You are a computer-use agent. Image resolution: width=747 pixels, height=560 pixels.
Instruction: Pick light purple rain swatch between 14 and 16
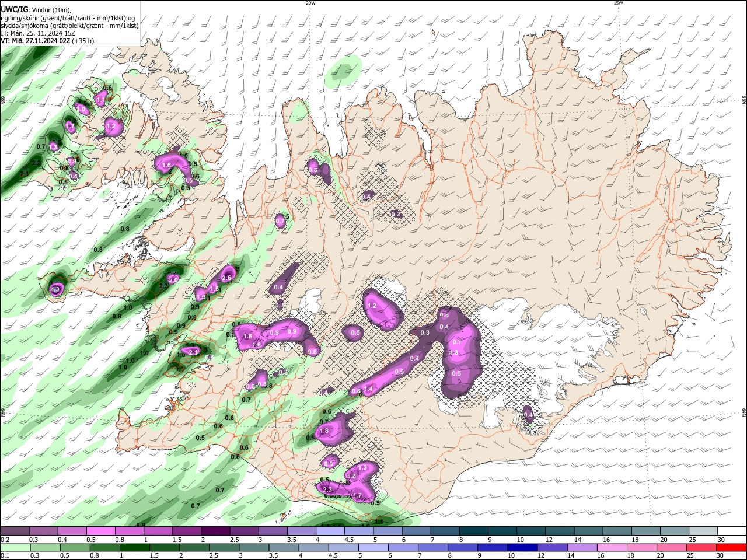[582, 547]
